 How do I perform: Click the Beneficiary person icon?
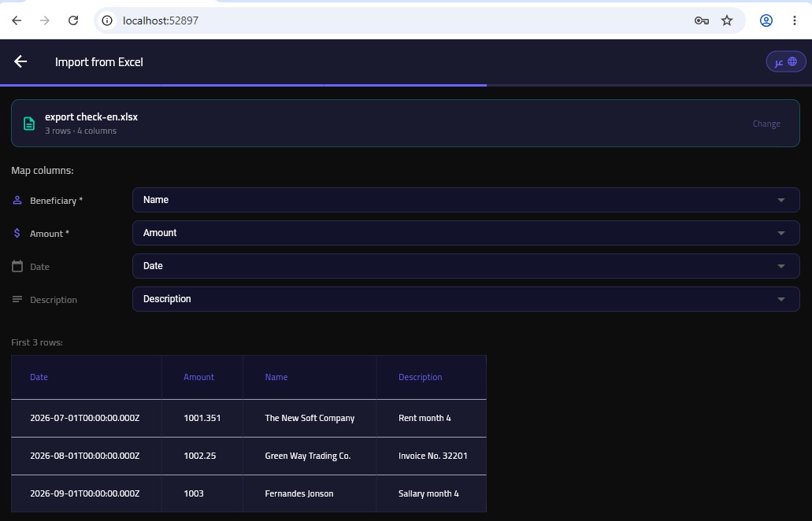point(17,200)
